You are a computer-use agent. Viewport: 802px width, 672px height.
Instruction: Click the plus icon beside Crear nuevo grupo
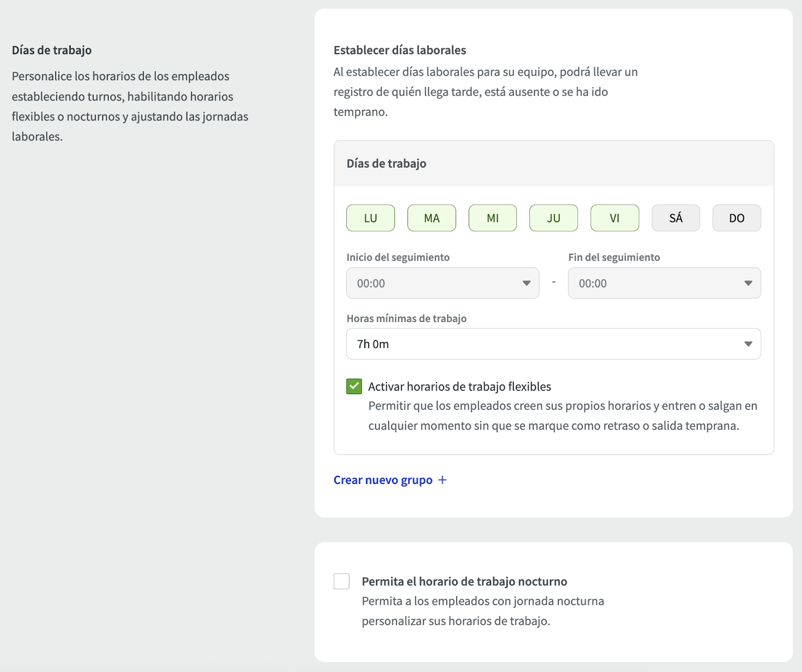(442, 480)
